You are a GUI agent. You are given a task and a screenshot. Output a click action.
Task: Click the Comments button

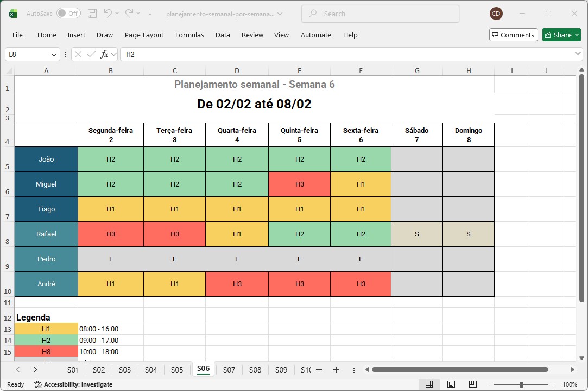(514, 35)
